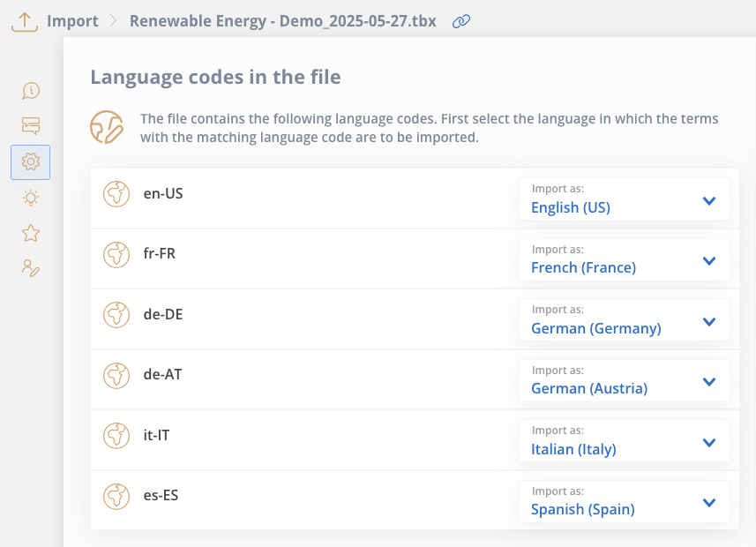756x547 pixels.
Task: Open the Spanish (Spain) import dropdown
Action: click(x=624, y=501)
